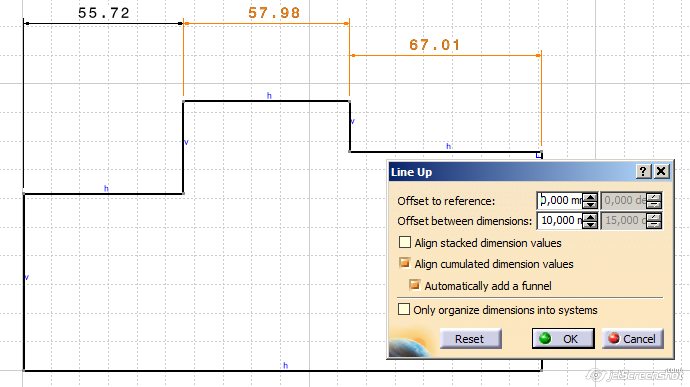Close the Line Up dialog

[661, 171]
